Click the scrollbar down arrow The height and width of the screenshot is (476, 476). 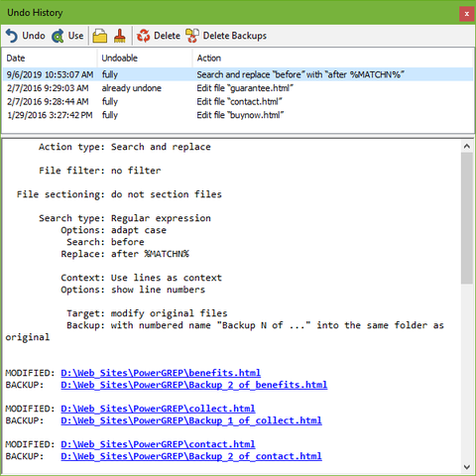pos(467,467)
